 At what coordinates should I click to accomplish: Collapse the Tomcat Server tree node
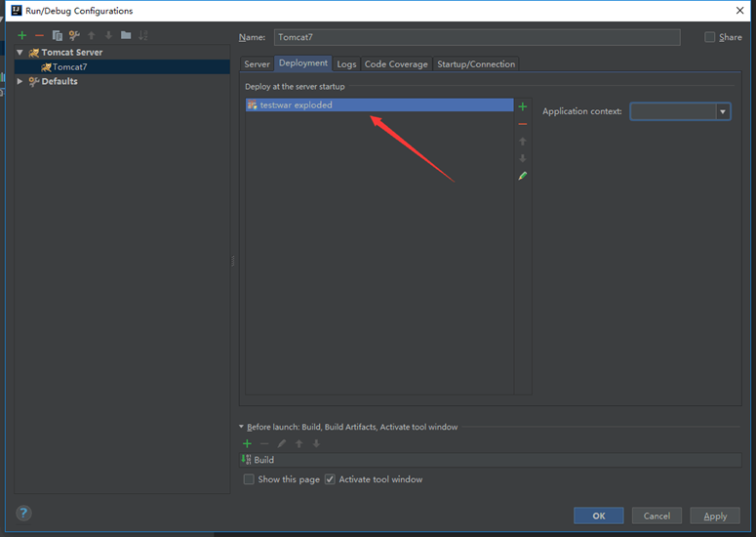(20, 52)
